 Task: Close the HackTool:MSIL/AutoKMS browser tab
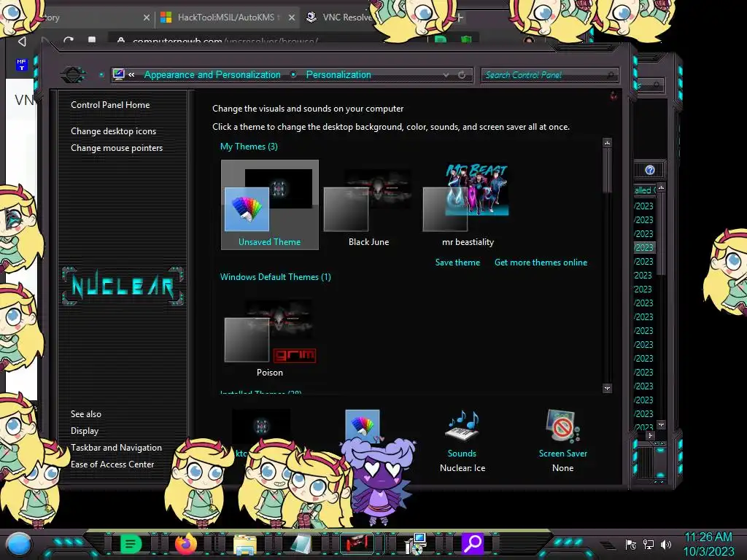click(292, 17)
